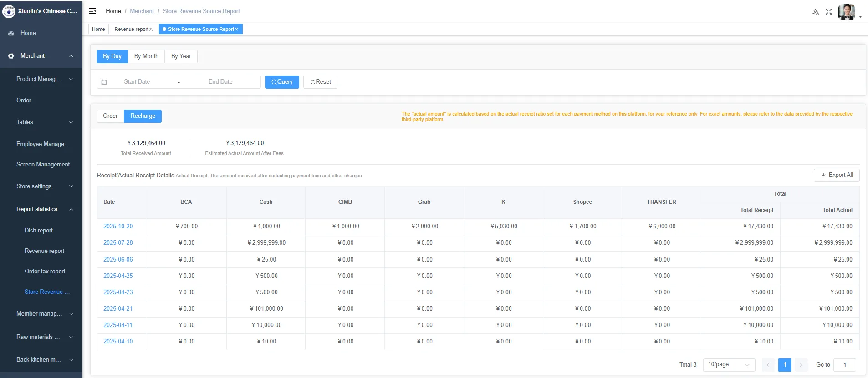This screenshot has width=868, height=378.
Task: Switch to By Day view
Action: [x=112, y=56]
